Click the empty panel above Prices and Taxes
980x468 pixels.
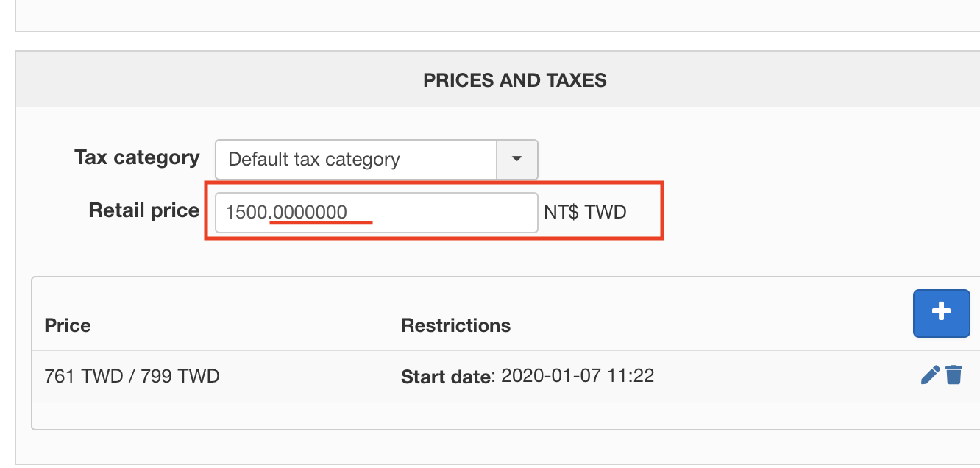(497, 15)
